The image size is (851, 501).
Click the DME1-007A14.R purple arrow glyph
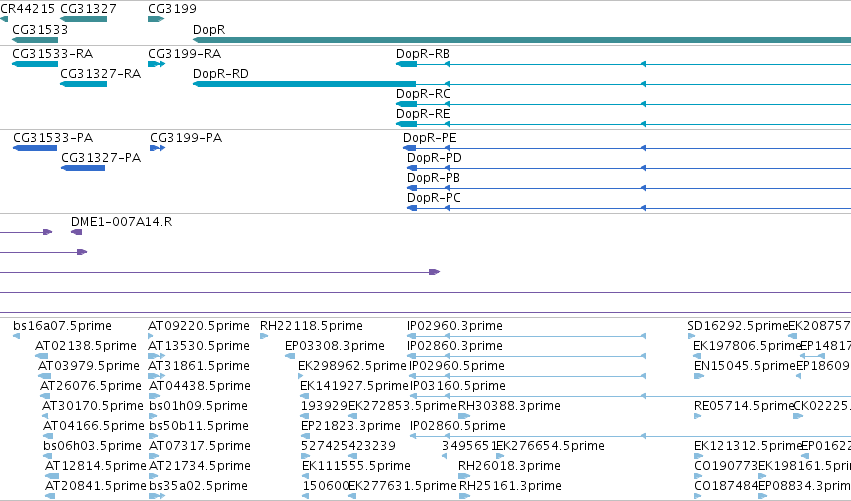coord(77,232)
